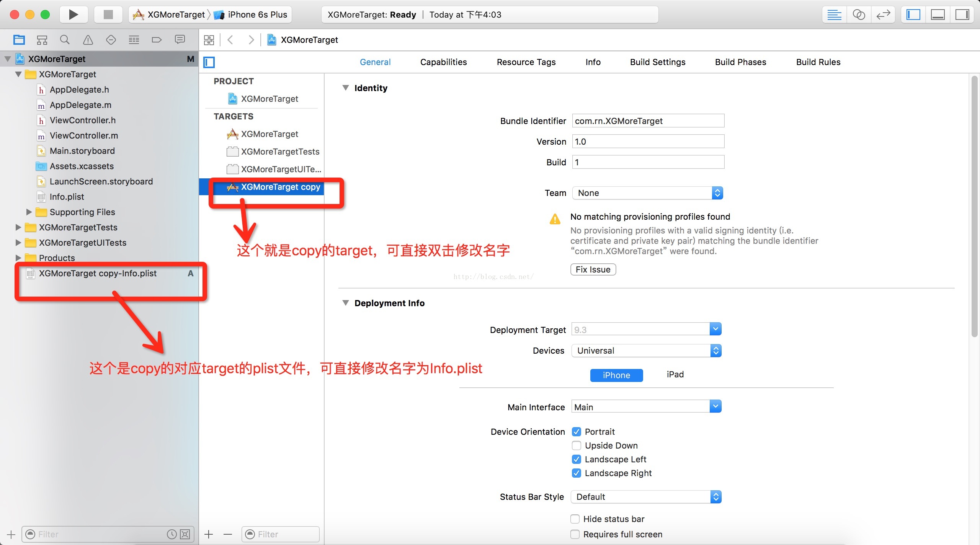This screenshot has height=545, width=980.
Task: Click the Bundle Identifier field
Action: pos(648,121)
